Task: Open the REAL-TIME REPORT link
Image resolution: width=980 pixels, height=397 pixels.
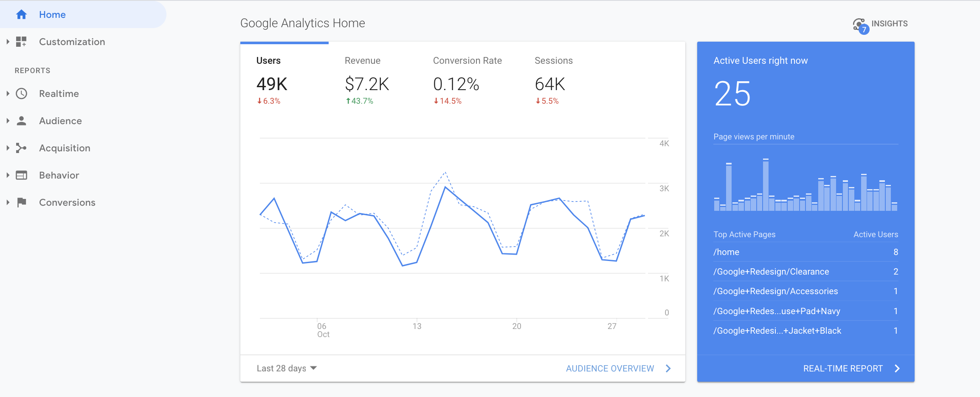Action: 843,369
